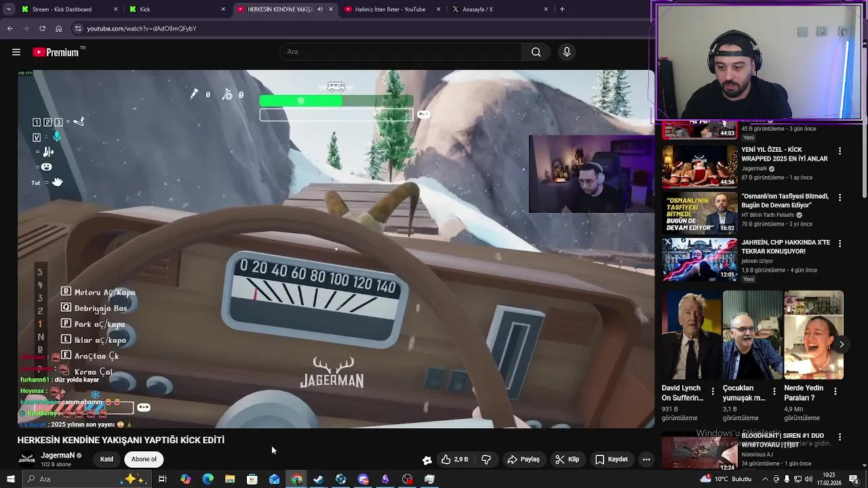Show next shorts with right chevron
Viewport: 868px width, 488px height.
point(841,344)
